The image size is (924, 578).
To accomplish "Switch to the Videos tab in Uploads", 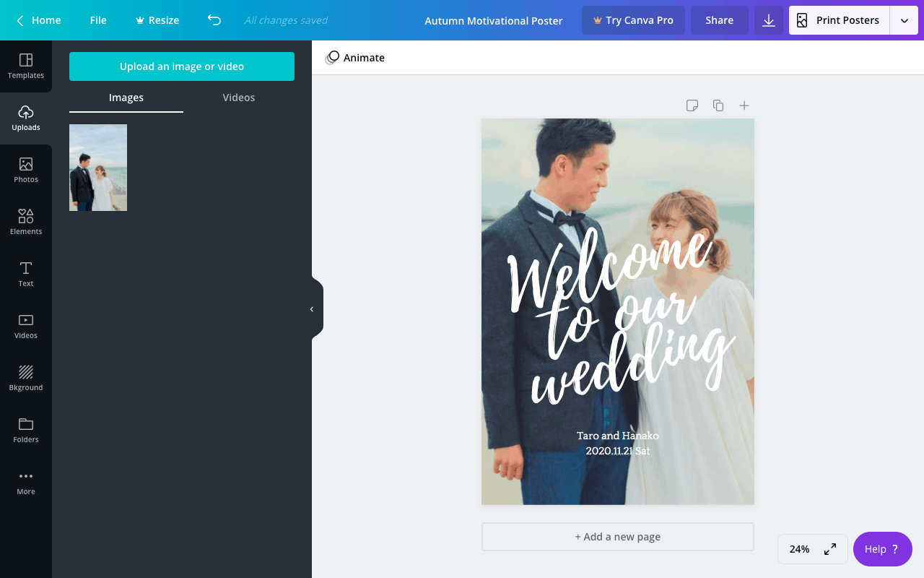I will click(238, 98).
